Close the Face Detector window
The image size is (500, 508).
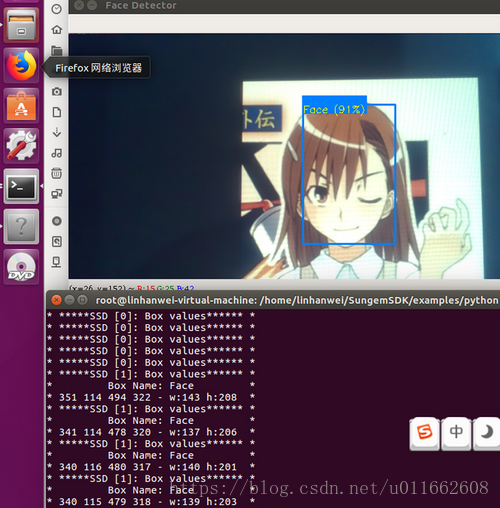pos(79,5)
